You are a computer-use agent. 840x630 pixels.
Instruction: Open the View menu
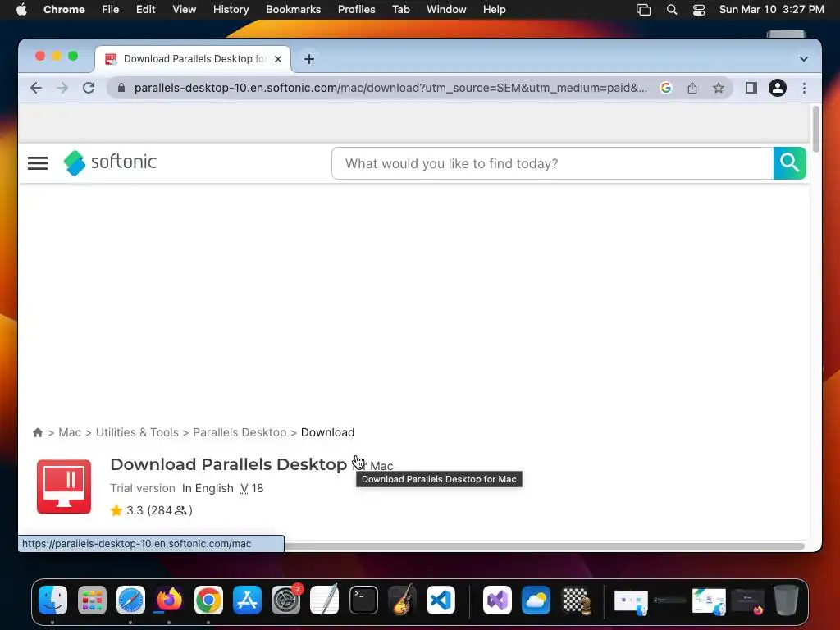[x=185, y=10]
